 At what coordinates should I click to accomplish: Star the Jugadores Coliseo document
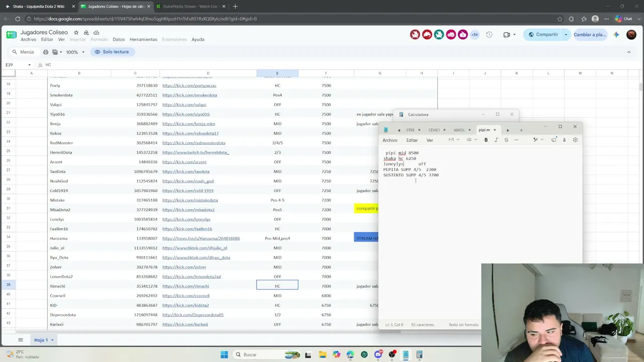76,33
